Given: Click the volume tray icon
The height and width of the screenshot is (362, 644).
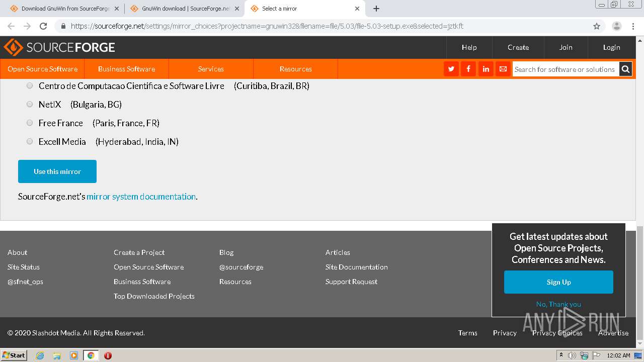Looking at the screenshot, I should point(572,355).
